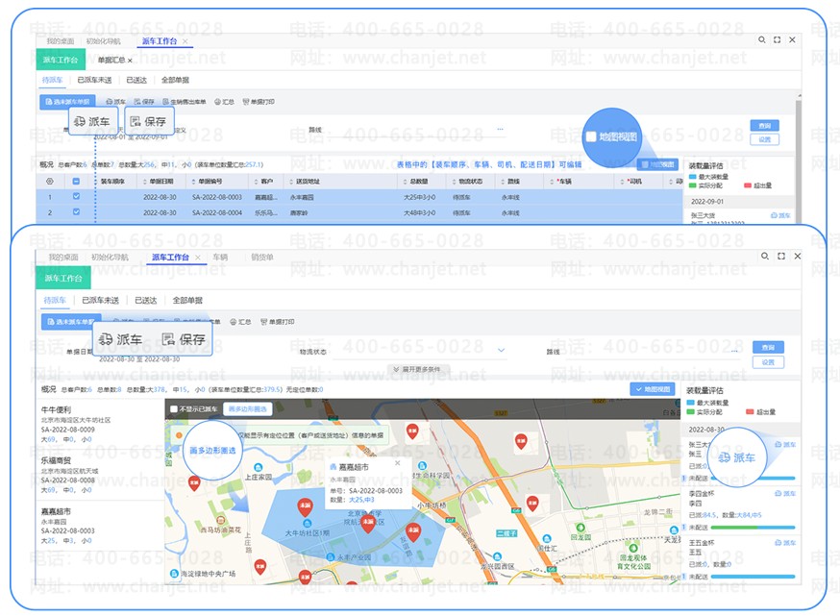
Task: Click the search icon in the table-view window
Action: click(x=761, y=39)
